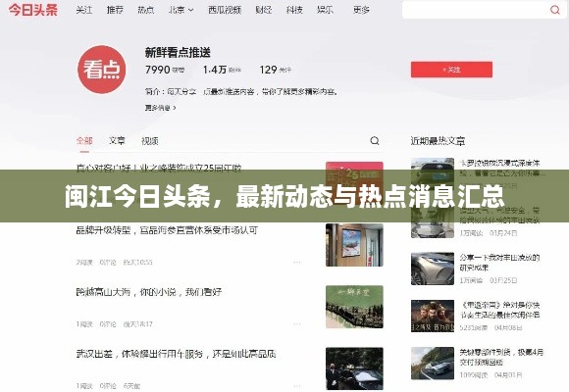Click the search magnifier in top bar

tap(555, 10)
